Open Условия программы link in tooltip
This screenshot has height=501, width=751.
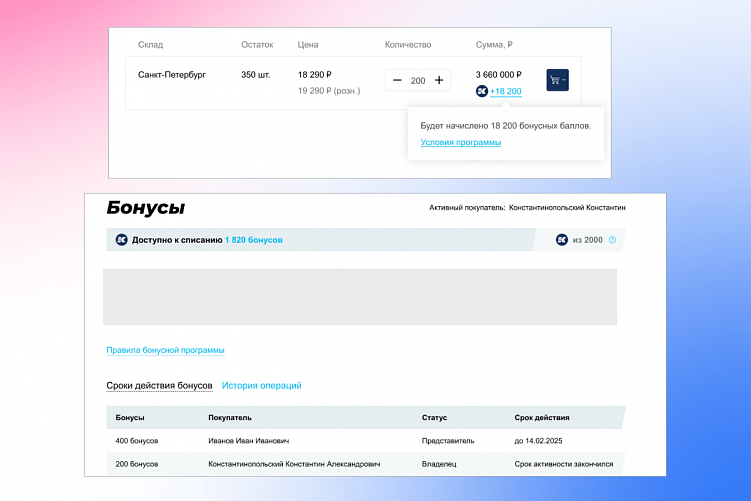(x=461, y=142)
